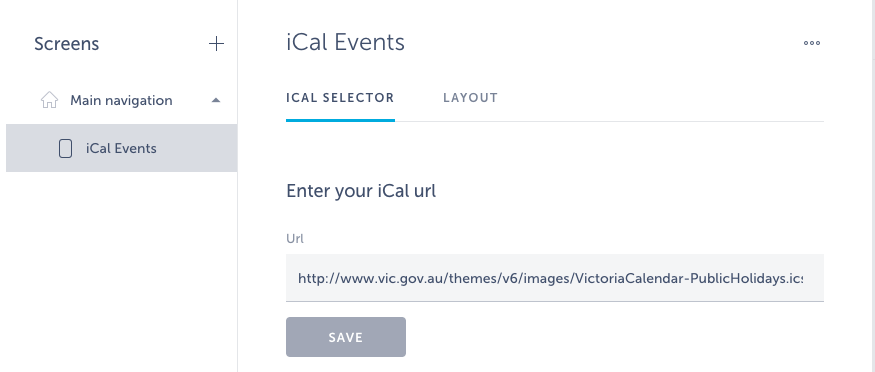Click the right edge scrollbar strip
Viewport: 875px width, 372px height.
873,186
